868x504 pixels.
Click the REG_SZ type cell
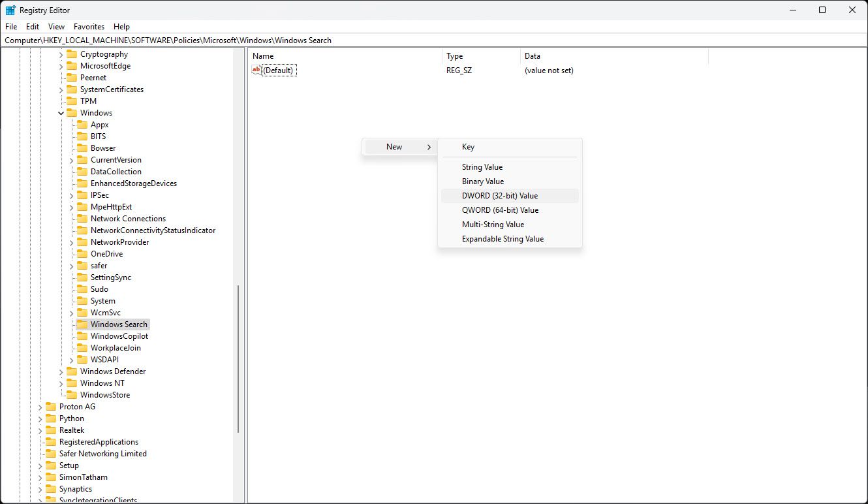tap(459, 71)
